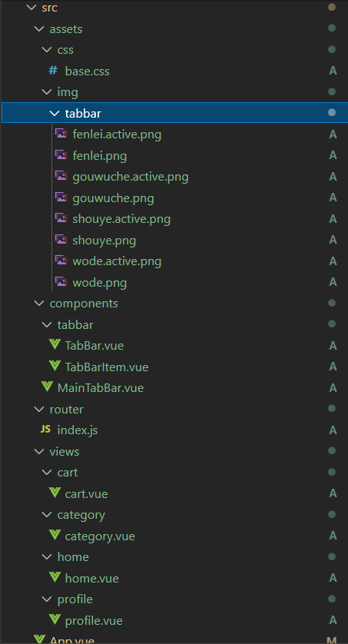The width and height of the screenshot is (348, 644).
Task: Collapse the components folder
Action: pyautogui.click(x=39, y=304)
